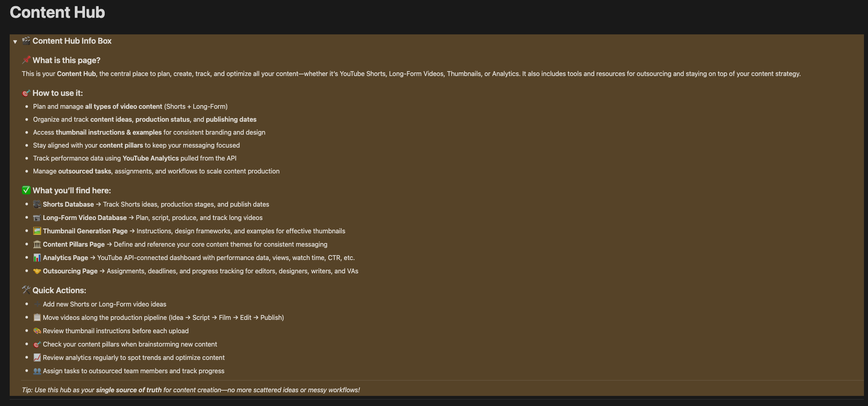The width and height of the screenshot is (868, 406).
Task: Click the Outsourcing Page bold label
Action: click(x=70, y=271)
